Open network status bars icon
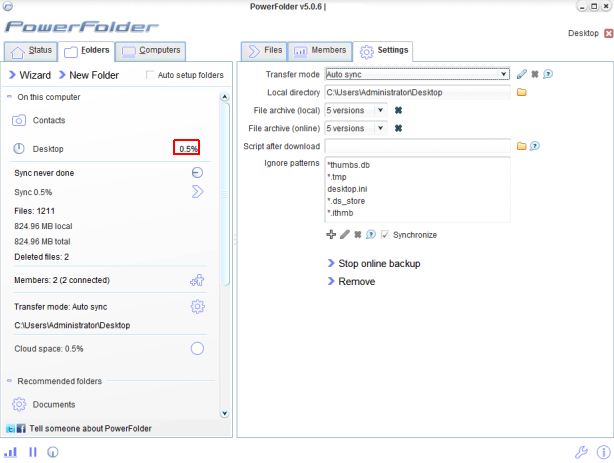The height and width of the screenshot is (463, 614). (11, 452)
